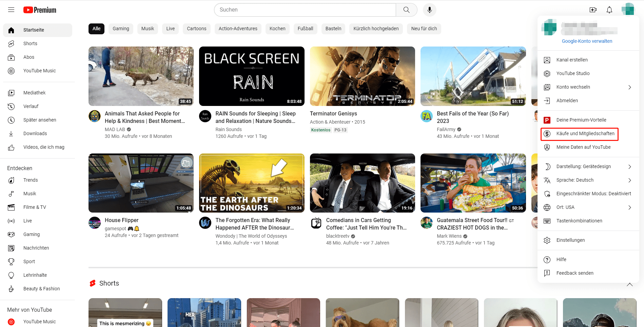This screenshot has width=644, height=327.
Task: Select the Gaming filter chip
Action: pos(121,29)
